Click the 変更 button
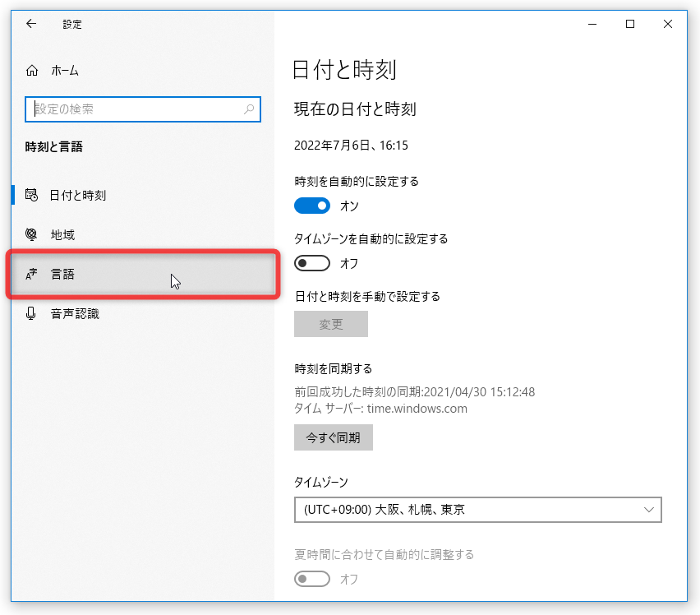Image resolution: width=700 pixels, height=615 pixels. 331,324
